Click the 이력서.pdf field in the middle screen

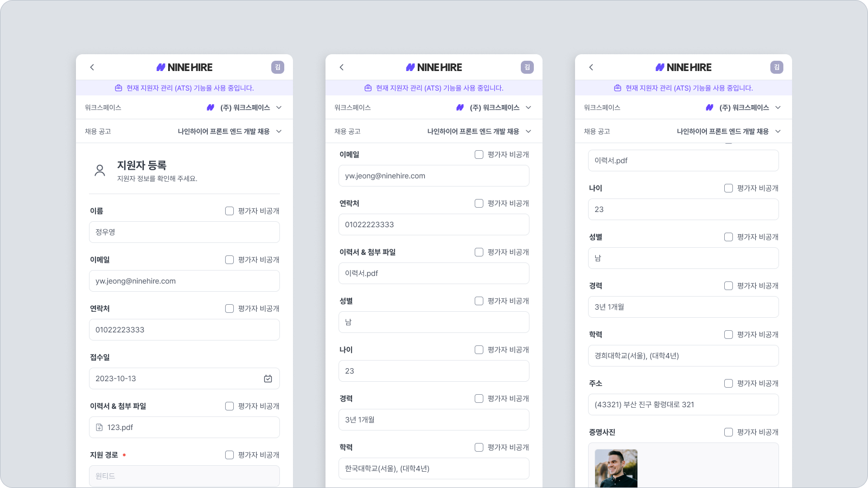434,273
